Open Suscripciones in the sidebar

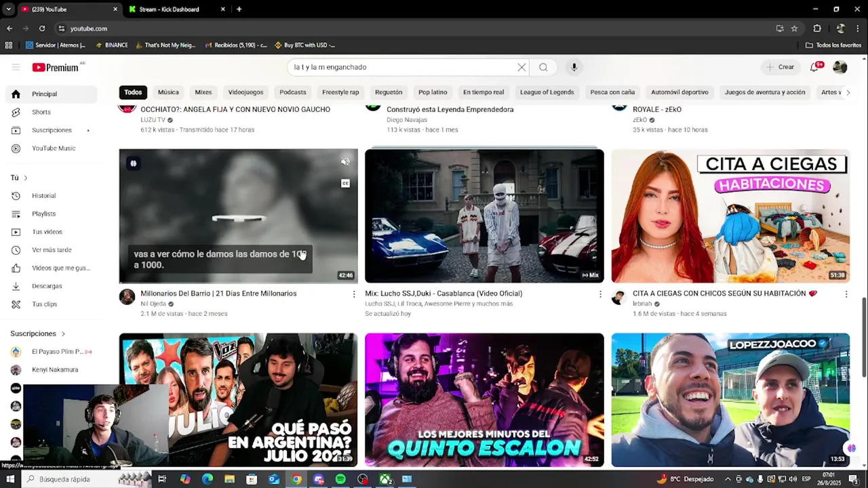coord(52,130)
